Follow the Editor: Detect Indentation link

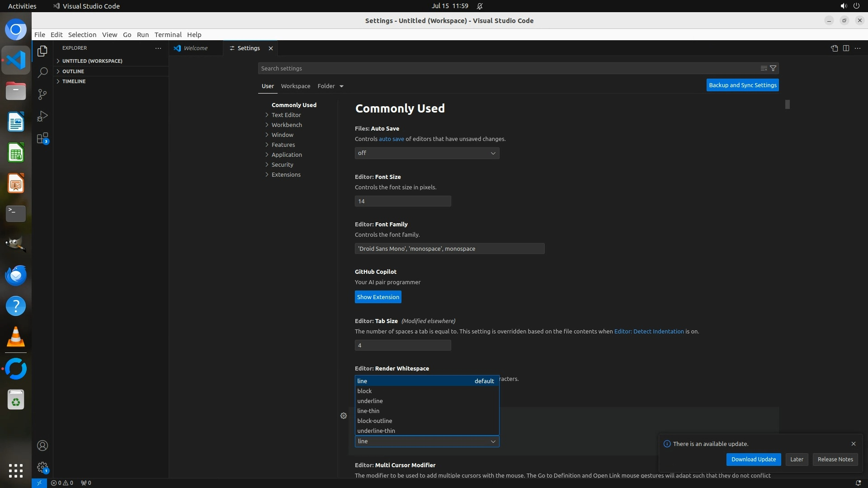(x=649, y=331)
